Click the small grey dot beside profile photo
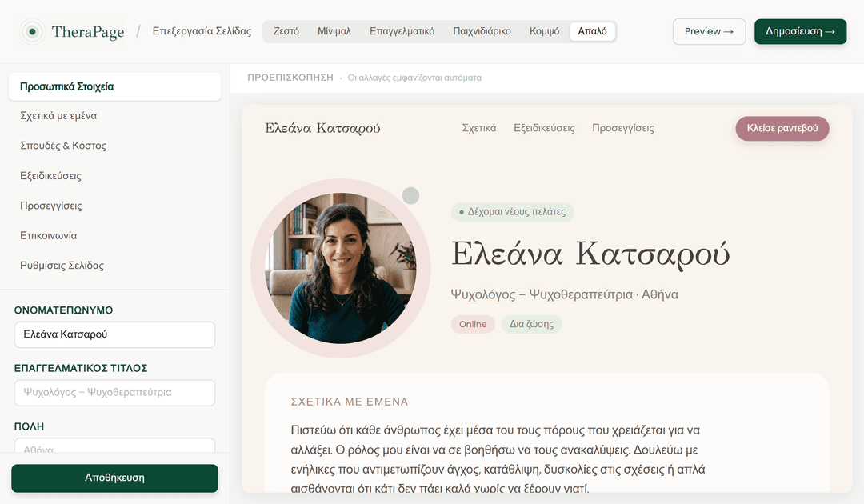 pos(410,195)
